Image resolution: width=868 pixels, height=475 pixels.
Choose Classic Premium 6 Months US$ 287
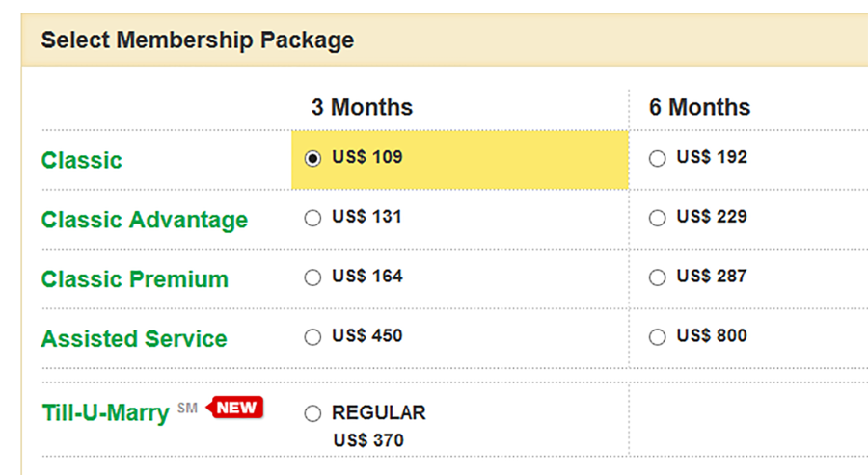coord(657,277)
